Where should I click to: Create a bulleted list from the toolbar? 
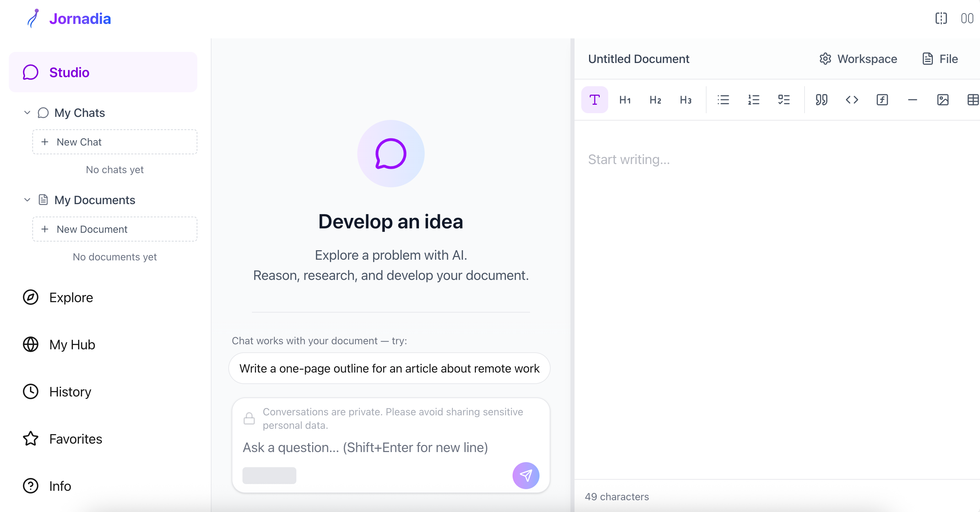click(723, 100)
